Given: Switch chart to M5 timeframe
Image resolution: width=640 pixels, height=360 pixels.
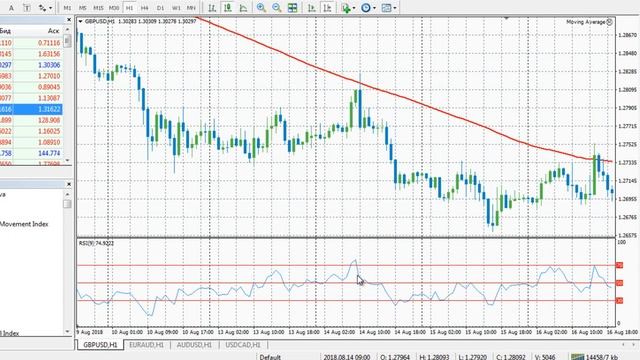Looking at the screenshot, I should pos(82,8).
